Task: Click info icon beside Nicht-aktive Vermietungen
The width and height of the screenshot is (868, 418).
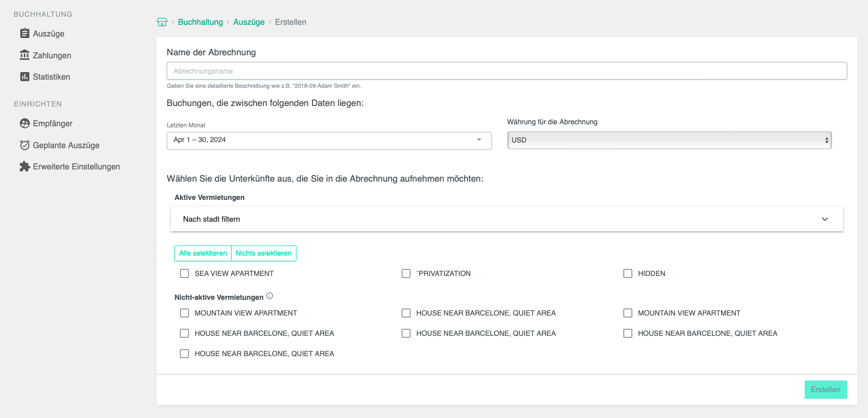Action: point(270,296)
